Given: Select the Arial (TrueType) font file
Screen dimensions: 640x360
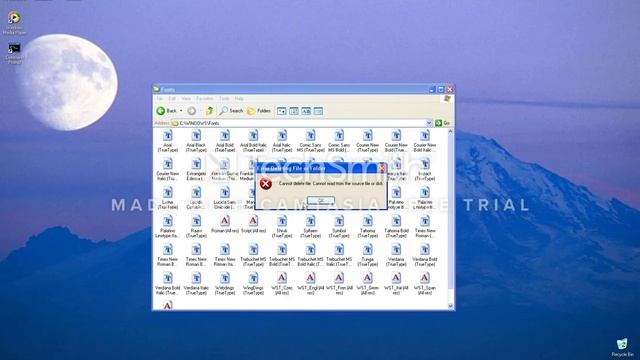Looking at the screenshot, I should (168, 141).
